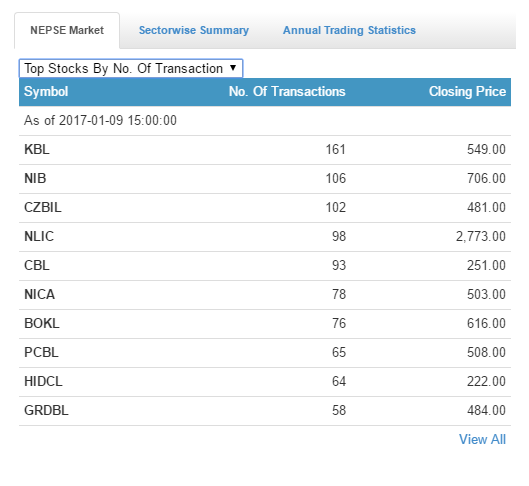Viewport: 529px width, 486px height.
Task: Click closing price 508.00
Action: [x=486, y=353]
